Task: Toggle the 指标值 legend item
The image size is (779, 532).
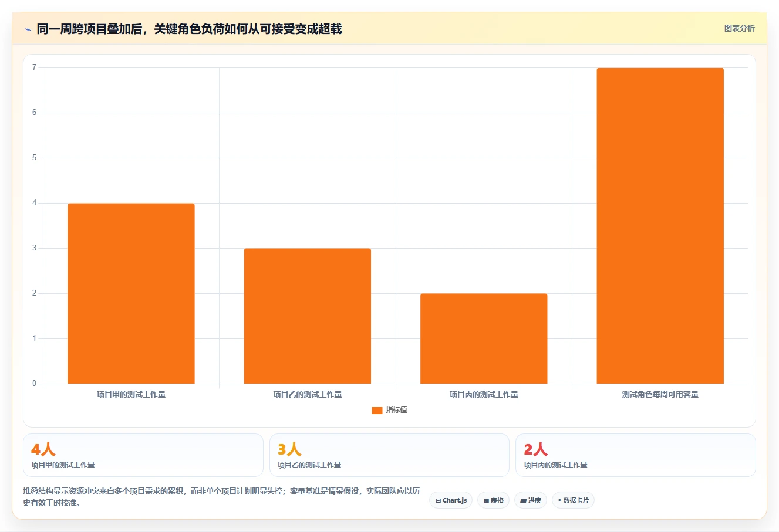Action: click(x=389, y=410)
